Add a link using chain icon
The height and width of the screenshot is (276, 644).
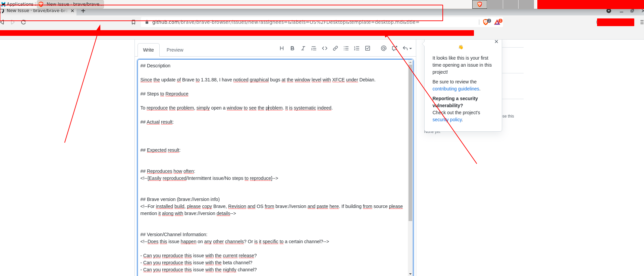click(335, 48)
